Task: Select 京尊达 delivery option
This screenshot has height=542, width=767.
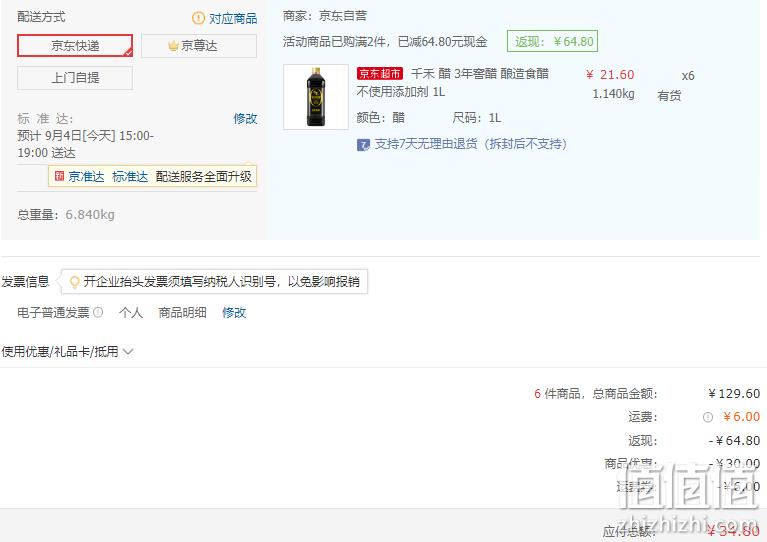Action: [x=199, y=46]
